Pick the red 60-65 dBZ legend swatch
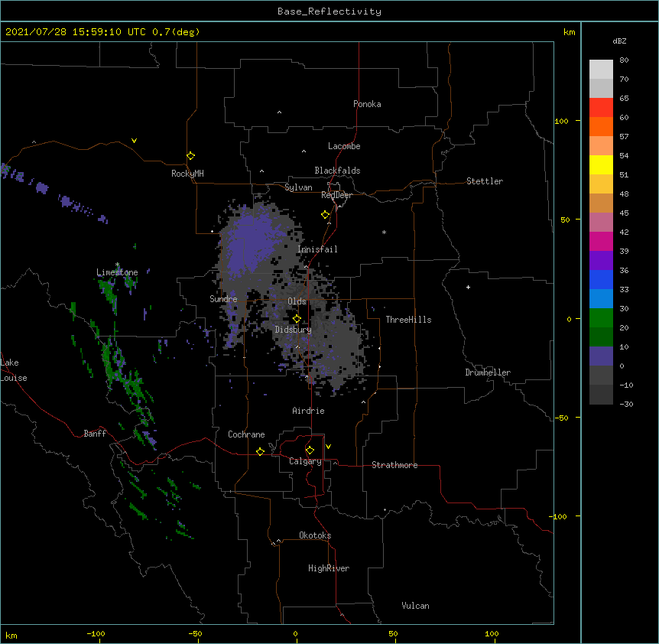The width and height of the screenshot is (659, 644). (601, 108)
